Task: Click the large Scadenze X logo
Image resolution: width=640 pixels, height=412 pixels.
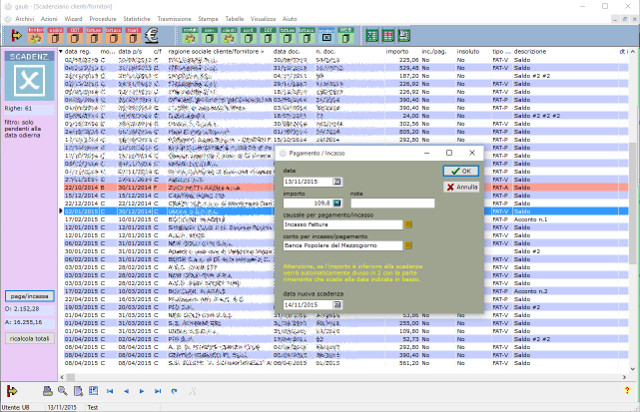Action: click(30, 79)
